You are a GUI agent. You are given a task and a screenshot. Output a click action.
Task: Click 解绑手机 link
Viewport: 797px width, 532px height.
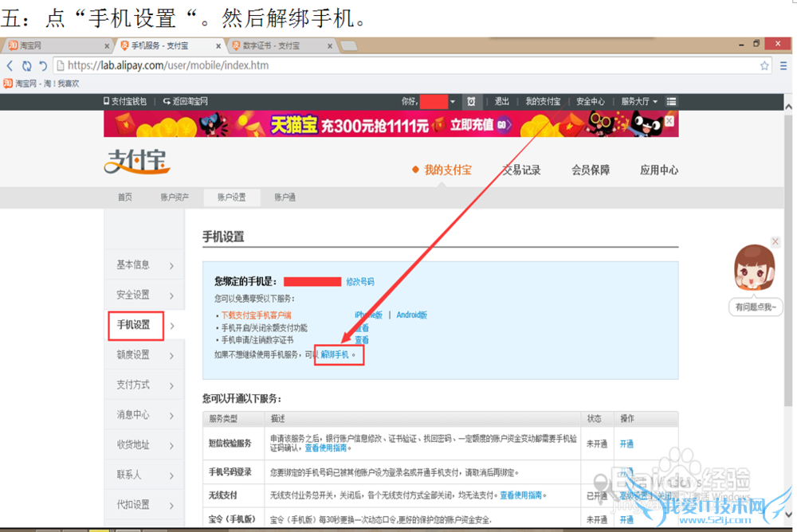(335, 354)
